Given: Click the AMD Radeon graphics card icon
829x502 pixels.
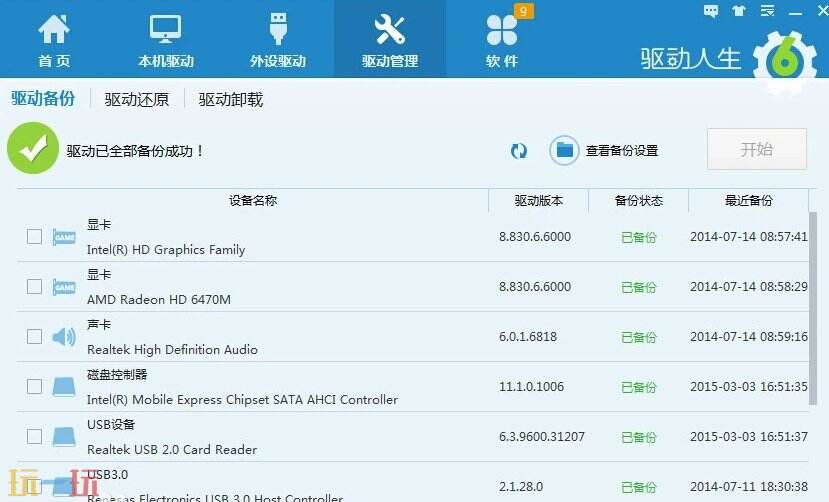Looking at the screenshot, I should tap(64, 287).
